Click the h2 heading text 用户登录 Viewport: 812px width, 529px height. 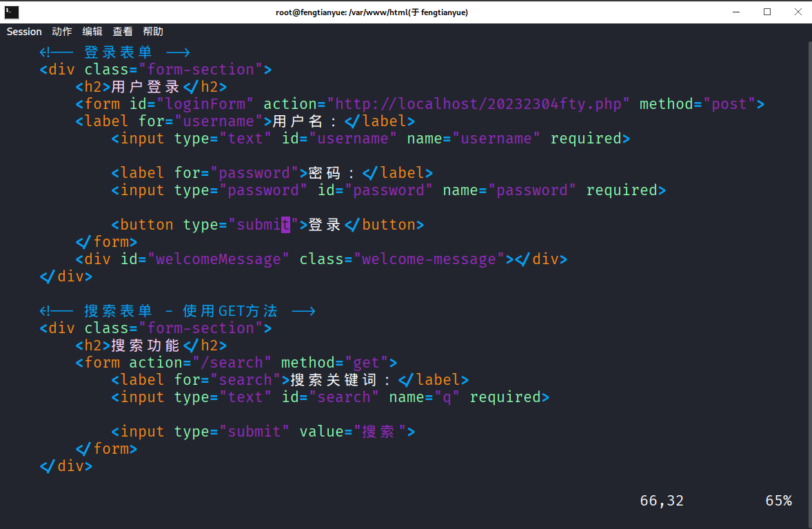(x=145, y=86)
